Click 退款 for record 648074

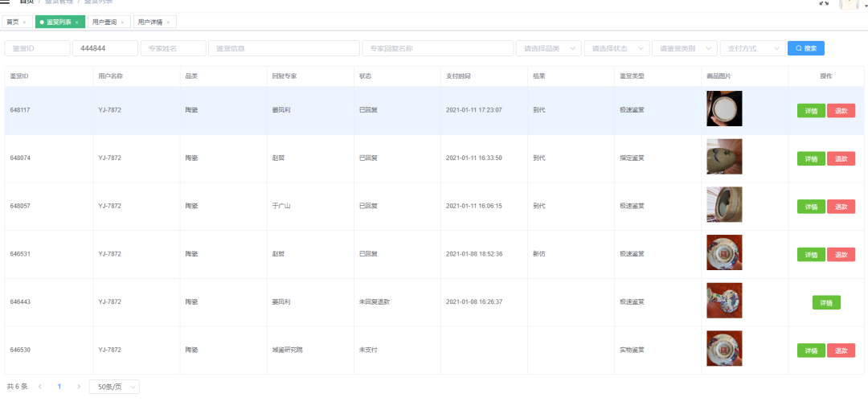tap(841, 158)
